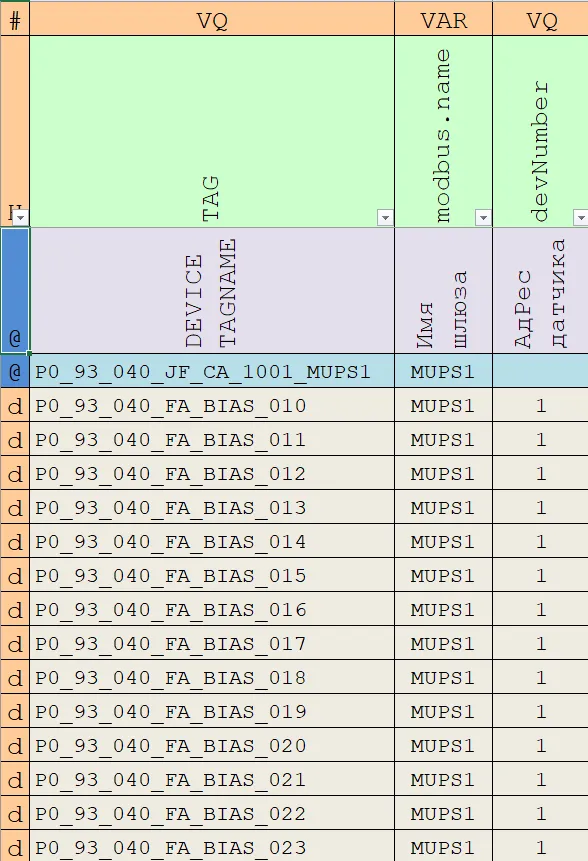The image size is (588, 861).
Task: Select devNumber value in BIAS_017 row
Action: tap(541, 644)
